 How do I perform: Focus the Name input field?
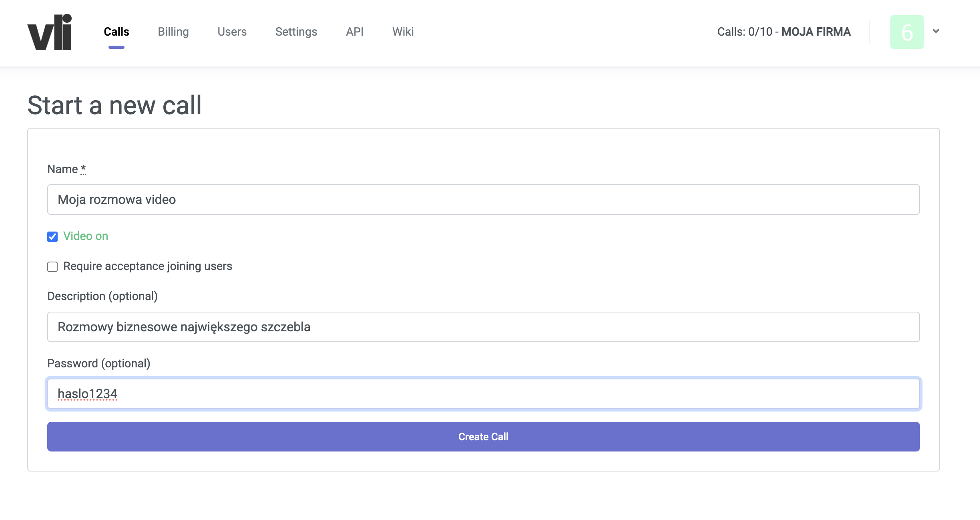483,200
